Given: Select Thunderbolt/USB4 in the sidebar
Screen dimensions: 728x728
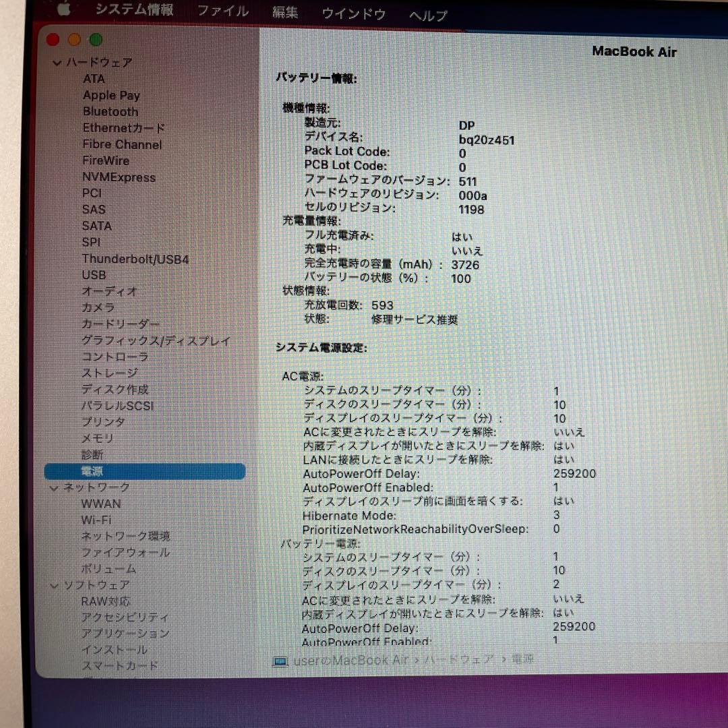Looking at the screenshot, I should (135, 259).
